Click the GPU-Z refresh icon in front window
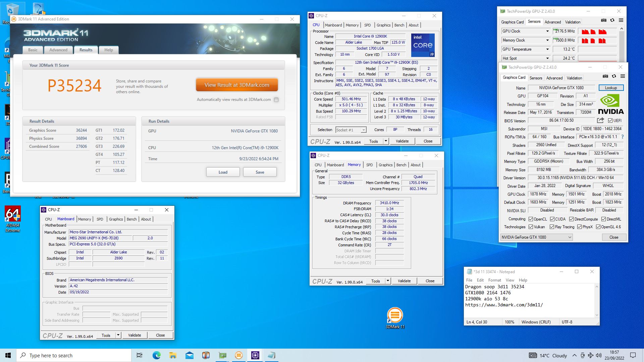The height and width of the screenshot is (362, 644). 614,76
